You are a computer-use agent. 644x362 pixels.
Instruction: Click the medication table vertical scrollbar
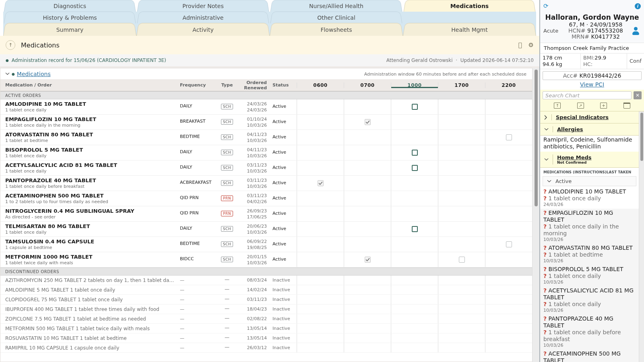click(x=536, y=138)
